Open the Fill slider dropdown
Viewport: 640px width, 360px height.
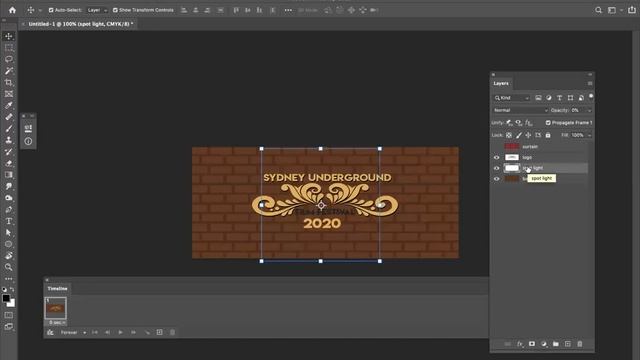589,135
